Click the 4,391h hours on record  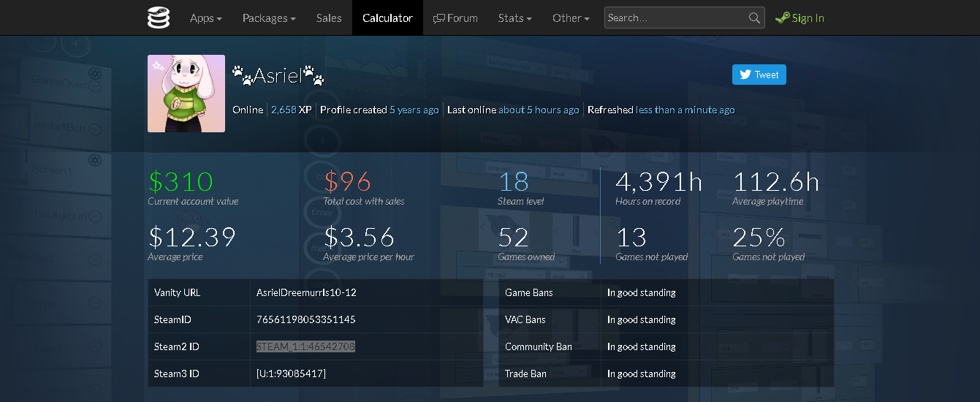[x=658, y=181]
